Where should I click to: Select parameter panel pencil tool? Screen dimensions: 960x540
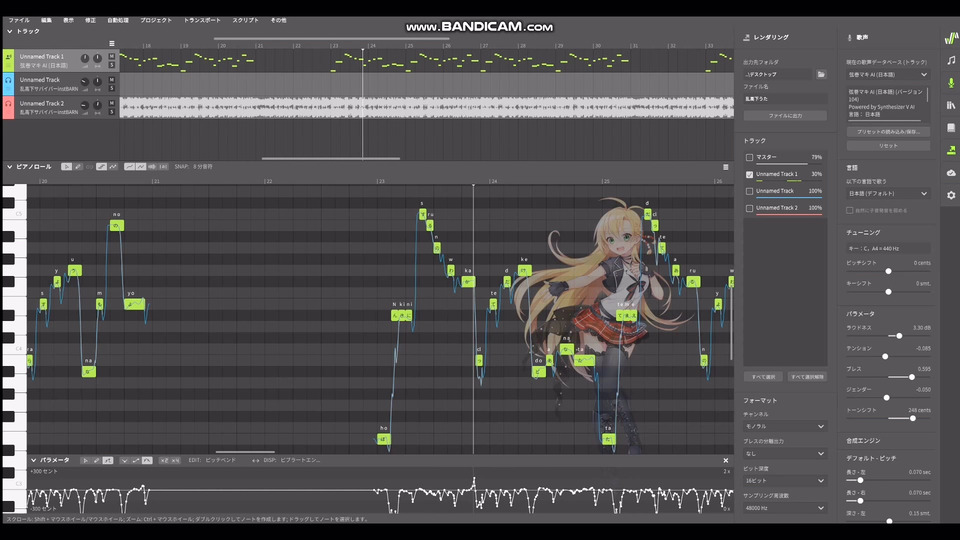pyautogui.click(x=96, y=460)
